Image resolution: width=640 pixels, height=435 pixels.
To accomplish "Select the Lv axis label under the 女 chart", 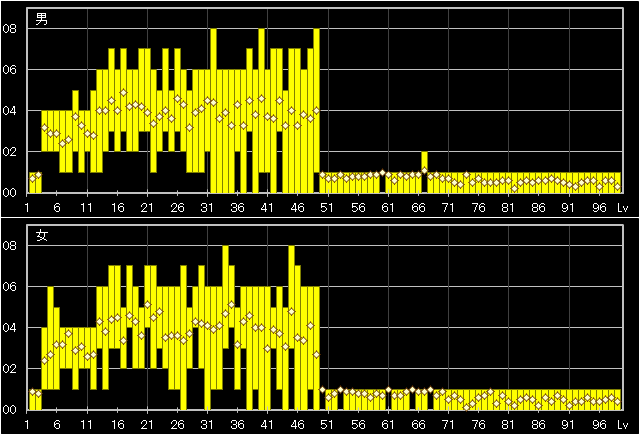I will 622,425.
